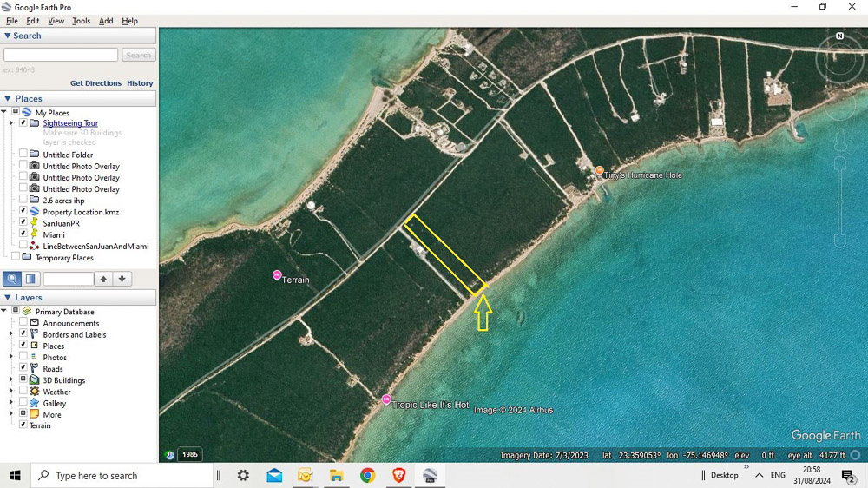Uncheck the Roads layer

(23, 368)
